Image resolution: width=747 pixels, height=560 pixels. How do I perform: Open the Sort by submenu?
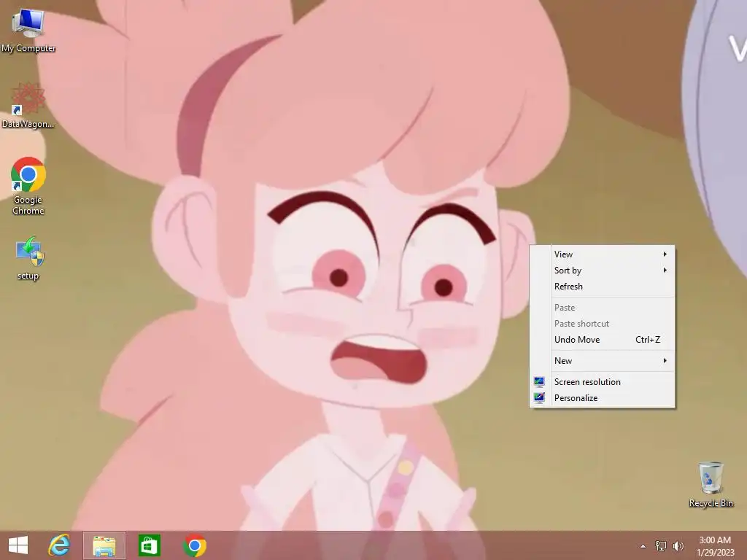tap(602, 271)
